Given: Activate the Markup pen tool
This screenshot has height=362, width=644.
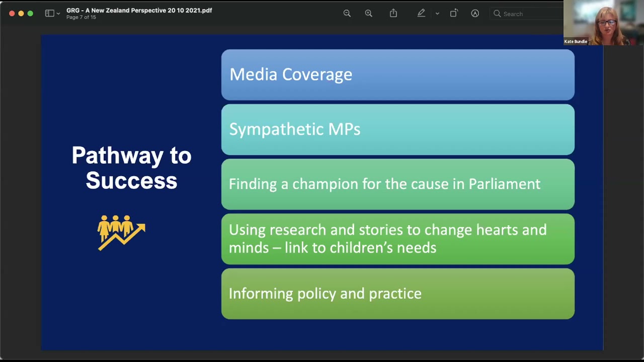Looking at the screenshot, I should 421,14.
